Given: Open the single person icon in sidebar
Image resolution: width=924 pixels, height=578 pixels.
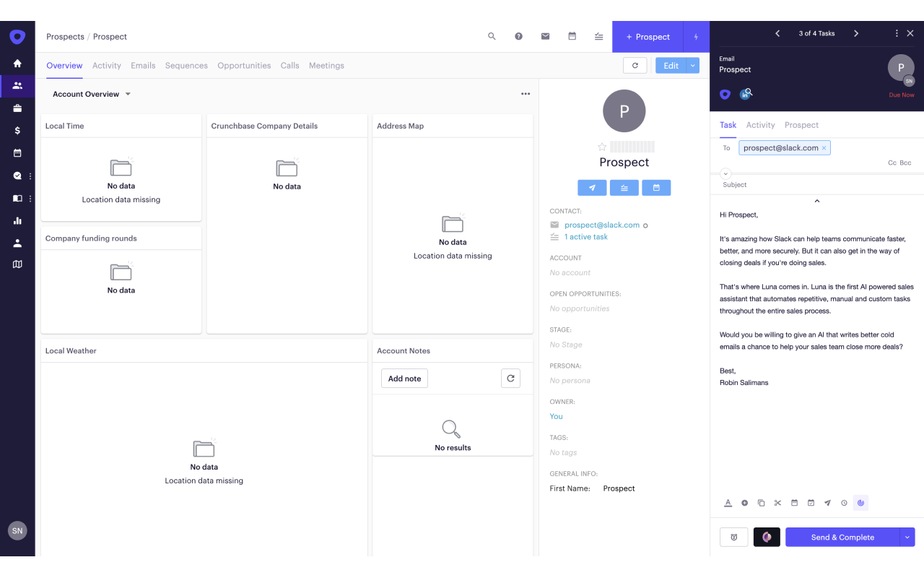Looking at the screenshot, I should tap(17, 243).
